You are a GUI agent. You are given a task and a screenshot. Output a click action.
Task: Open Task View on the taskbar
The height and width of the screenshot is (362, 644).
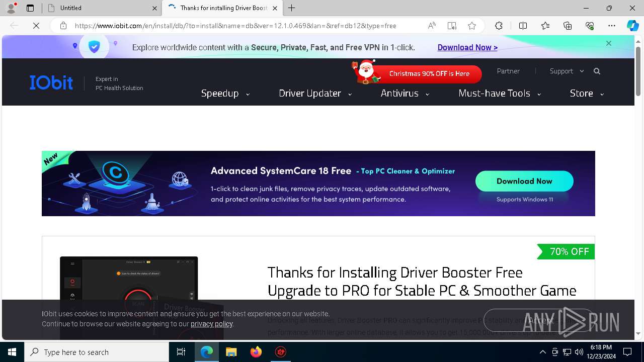tap(181, 352)
